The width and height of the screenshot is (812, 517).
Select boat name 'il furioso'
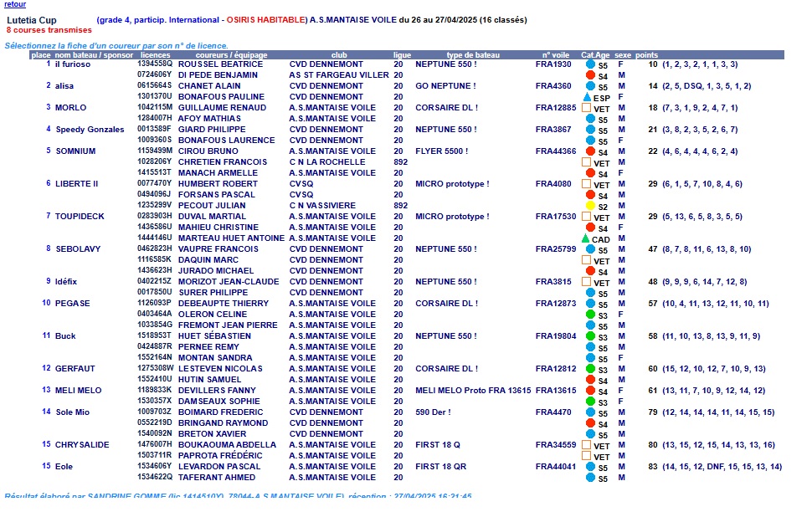click(73, 64)
